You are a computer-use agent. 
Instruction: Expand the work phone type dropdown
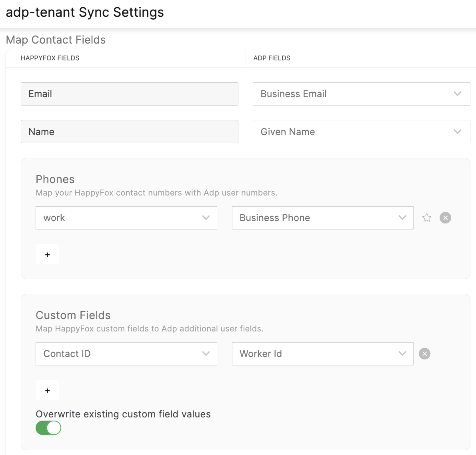point(126,218)
